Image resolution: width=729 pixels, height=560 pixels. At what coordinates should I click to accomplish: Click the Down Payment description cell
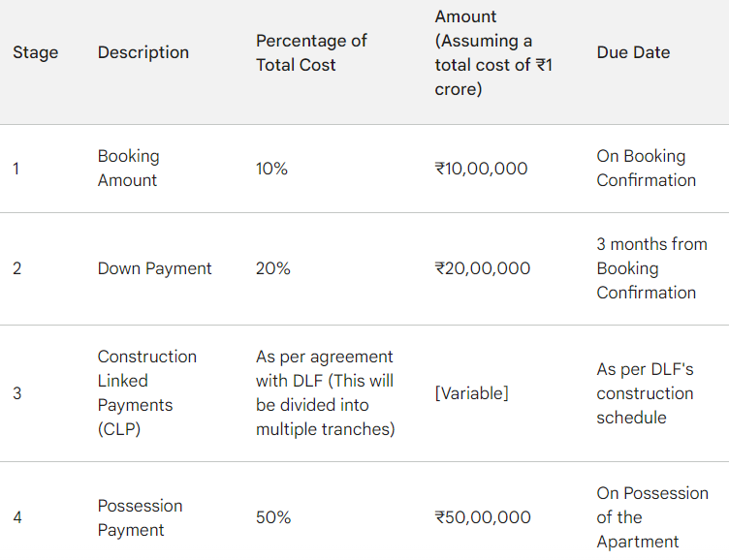pos(154,268)
